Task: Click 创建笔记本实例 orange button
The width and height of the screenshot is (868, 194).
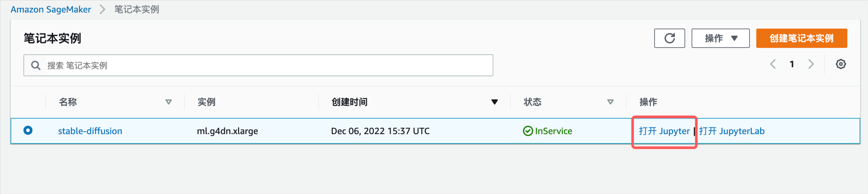Action: pos(801,38)
